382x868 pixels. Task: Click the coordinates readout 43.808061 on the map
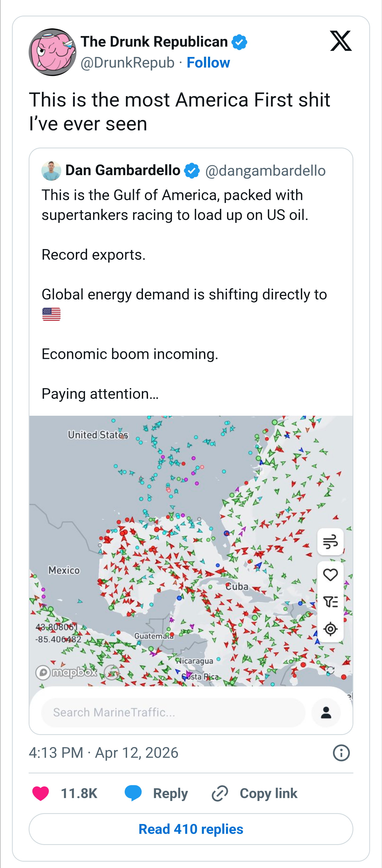[x=57, y=627]
